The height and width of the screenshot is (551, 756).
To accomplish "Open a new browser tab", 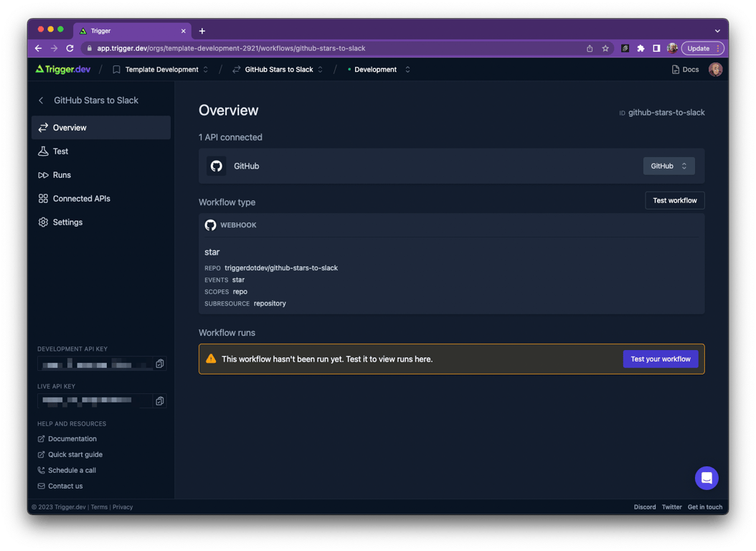I will (x=202, y=31).
